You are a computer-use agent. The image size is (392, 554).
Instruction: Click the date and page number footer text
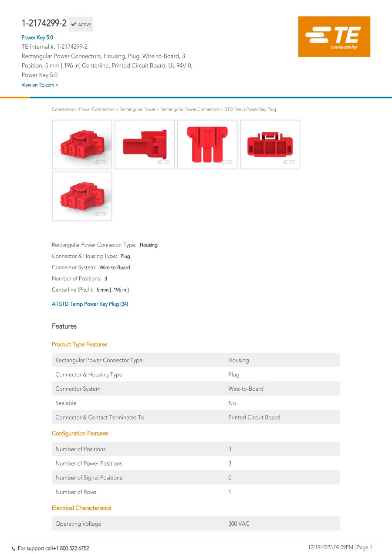[340, 547]
